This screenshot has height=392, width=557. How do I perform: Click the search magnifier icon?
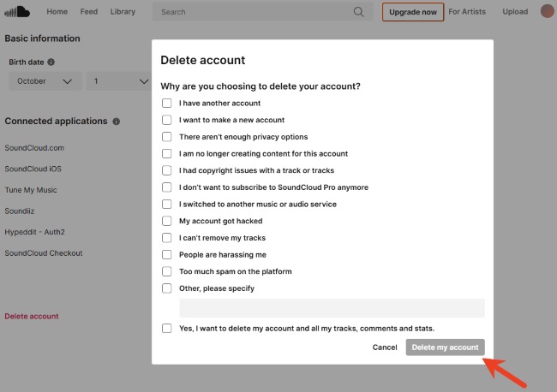coord(358,12)
